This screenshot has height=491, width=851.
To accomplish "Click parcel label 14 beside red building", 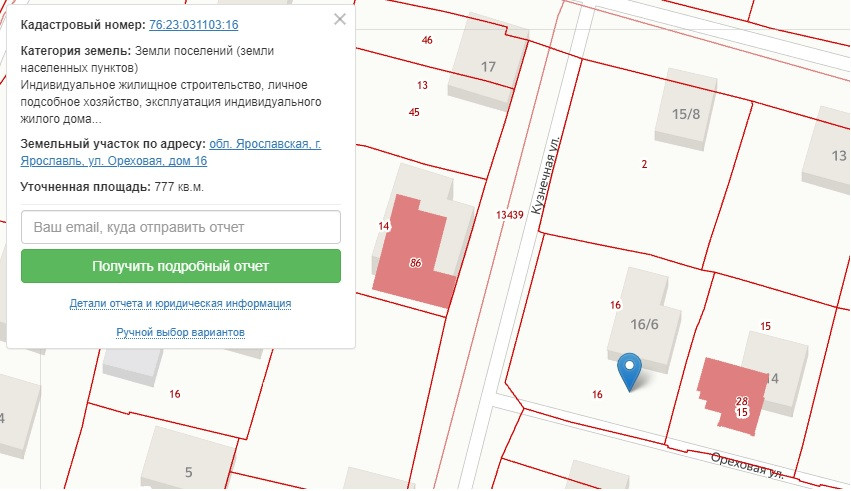I will coord(384,226).
